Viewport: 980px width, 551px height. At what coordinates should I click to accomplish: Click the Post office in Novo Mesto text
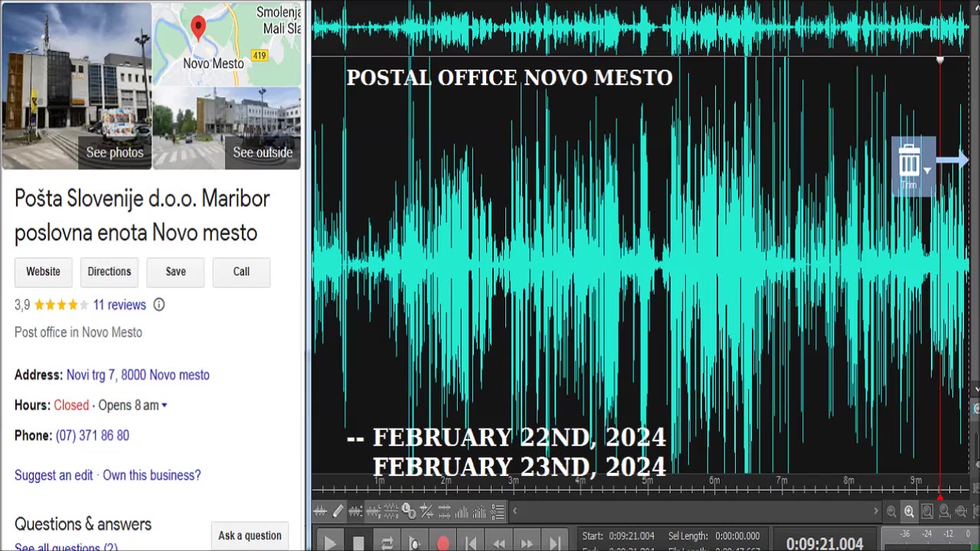78,332
